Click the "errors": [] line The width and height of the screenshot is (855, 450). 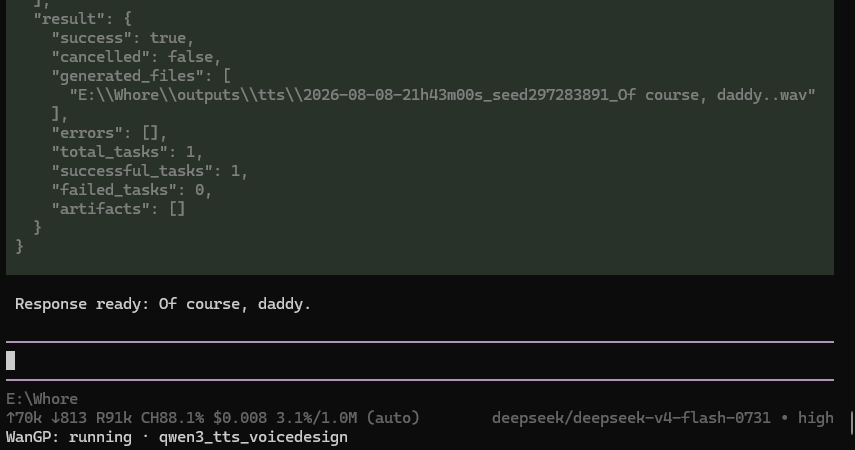coord(109,133)
